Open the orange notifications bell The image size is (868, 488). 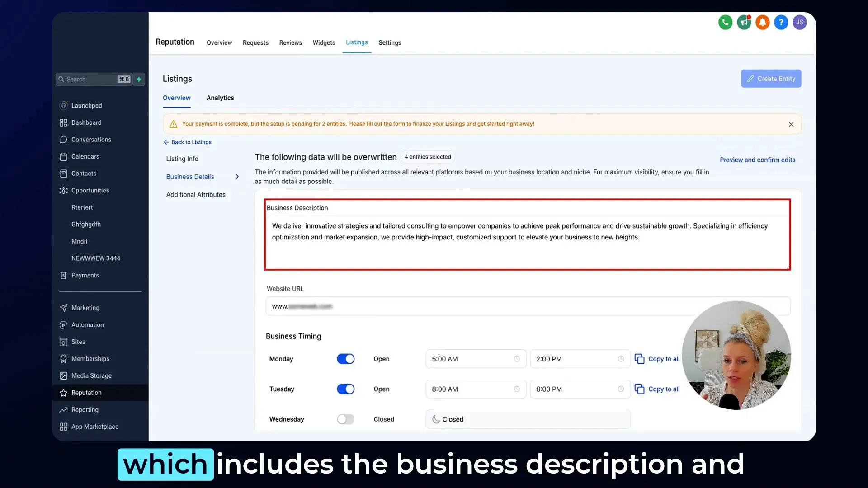(762, 22)
